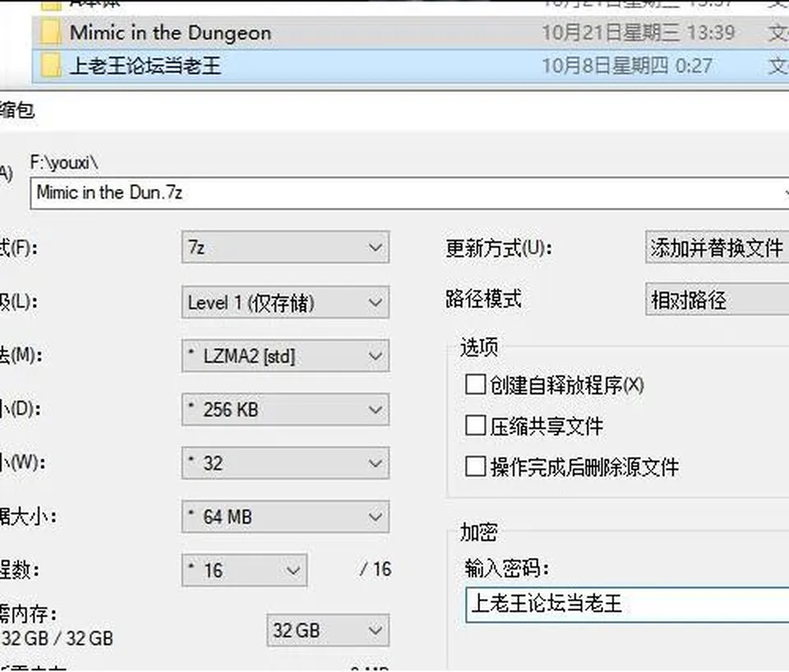Check 操作完成后删除源文件 option
The image size is (789, 672).
pos(475,467)
